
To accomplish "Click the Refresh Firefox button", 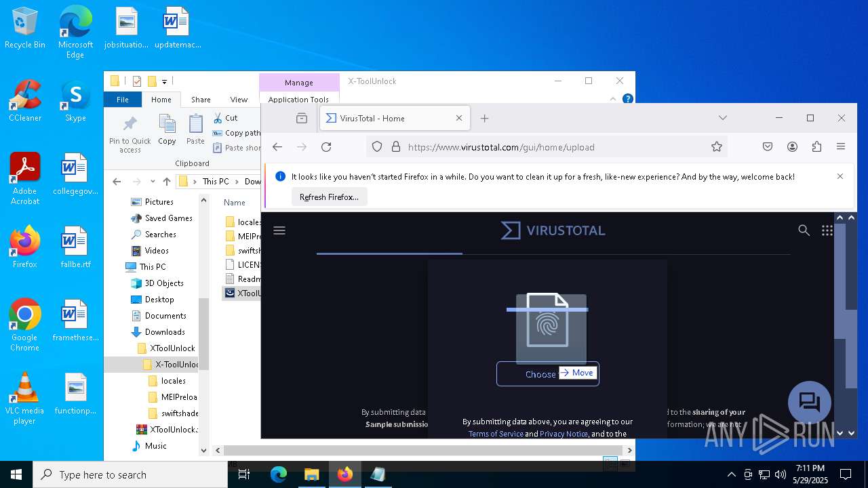I will point(330,197).
